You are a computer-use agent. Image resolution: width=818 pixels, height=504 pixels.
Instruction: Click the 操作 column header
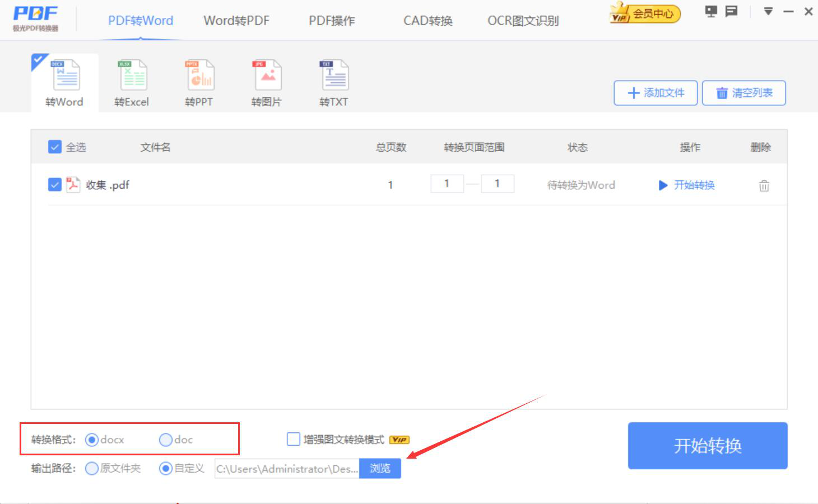pyautogui.click(x=690, y=147)
